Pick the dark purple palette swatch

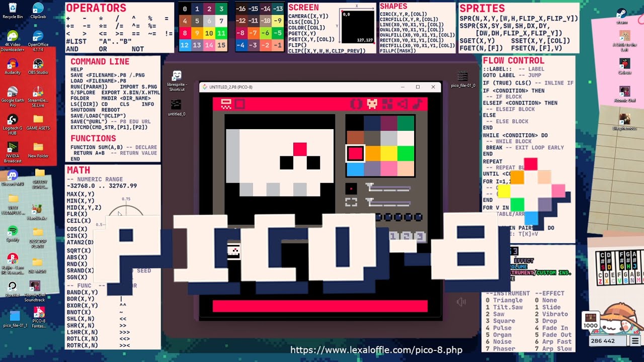(388, 123)
